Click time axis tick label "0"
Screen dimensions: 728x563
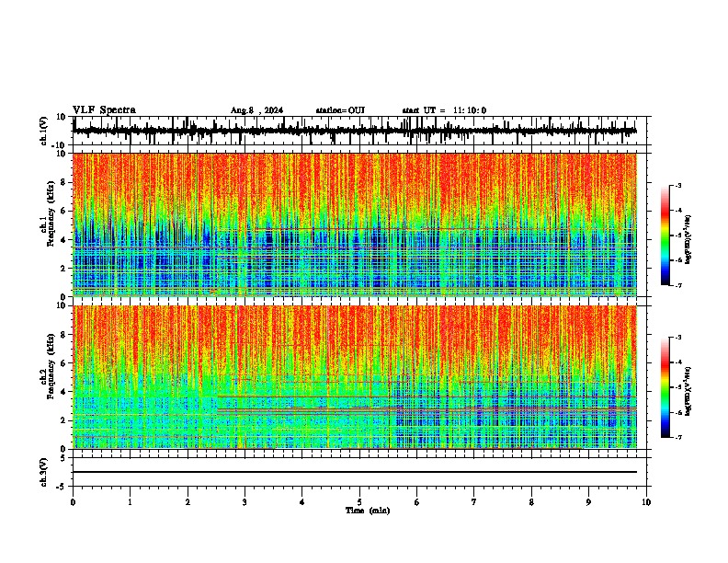pos(73,502)
